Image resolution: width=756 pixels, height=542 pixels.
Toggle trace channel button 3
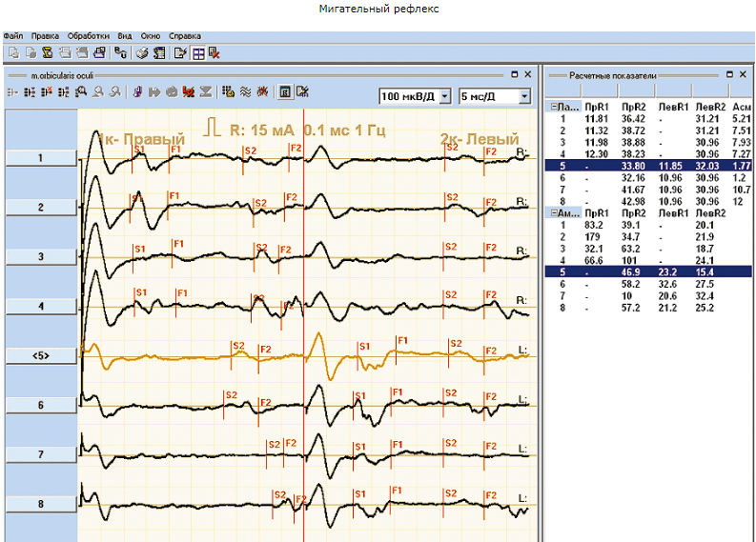pyautogui.click(x=41, y=257)
